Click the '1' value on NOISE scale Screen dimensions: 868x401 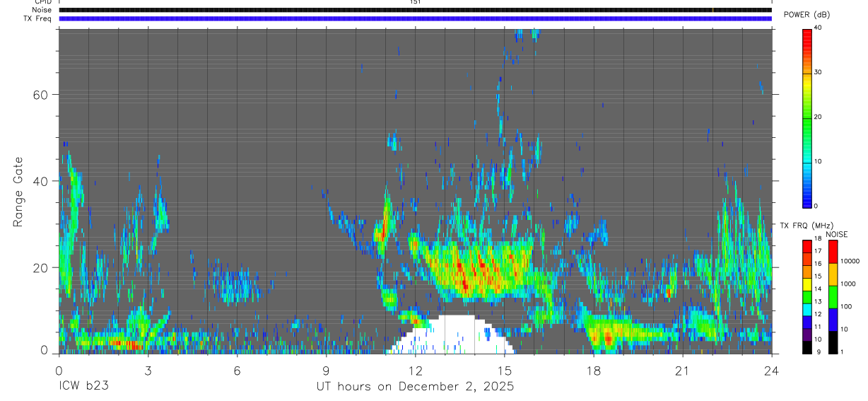[842, 351]
